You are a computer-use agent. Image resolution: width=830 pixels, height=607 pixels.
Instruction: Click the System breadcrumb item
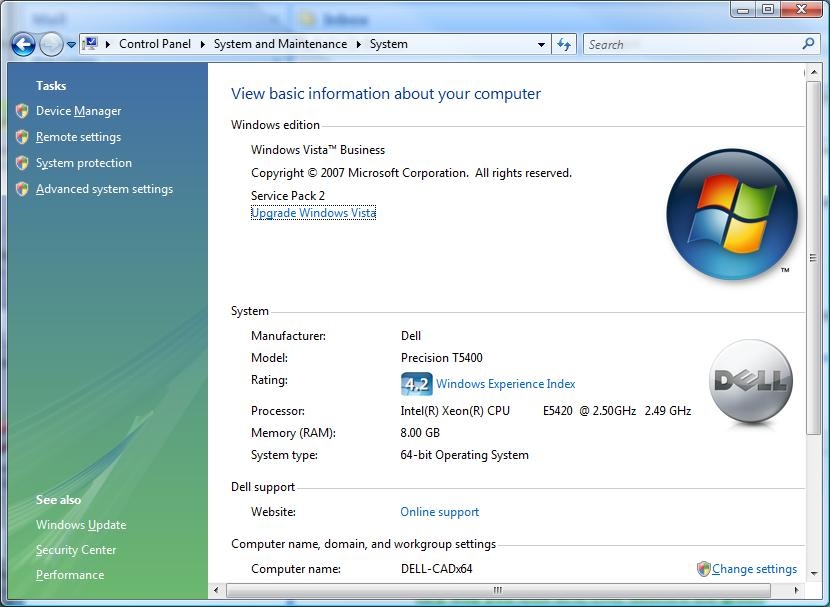[389, 44]
